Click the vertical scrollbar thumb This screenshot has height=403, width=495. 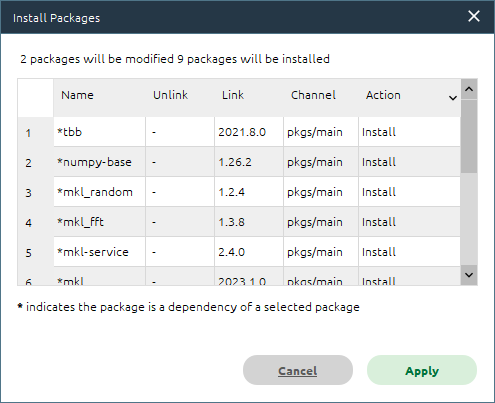point(469,136)
